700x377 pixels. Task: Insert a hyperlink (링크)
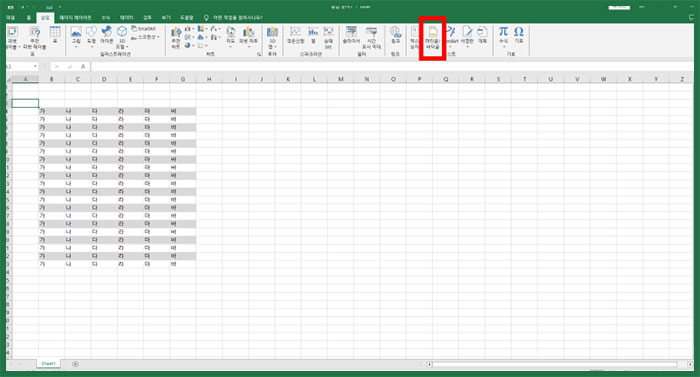pos(395,35)
